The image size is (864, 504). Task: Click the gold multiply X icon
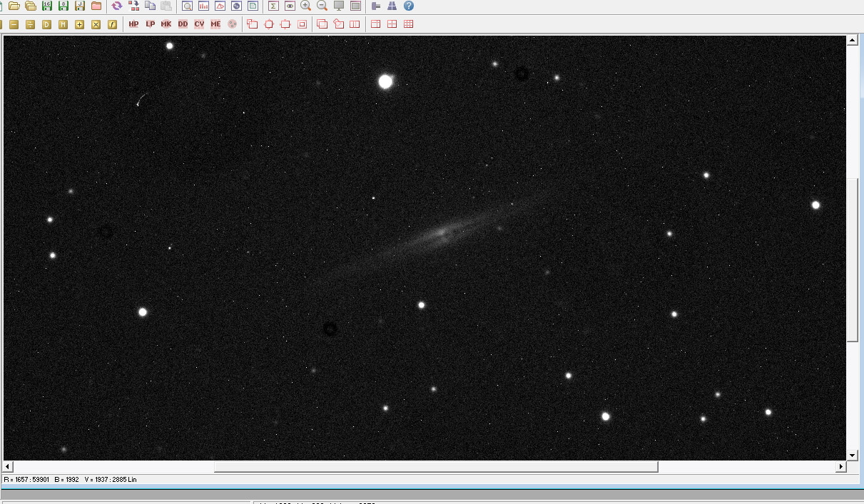(96, 24)
